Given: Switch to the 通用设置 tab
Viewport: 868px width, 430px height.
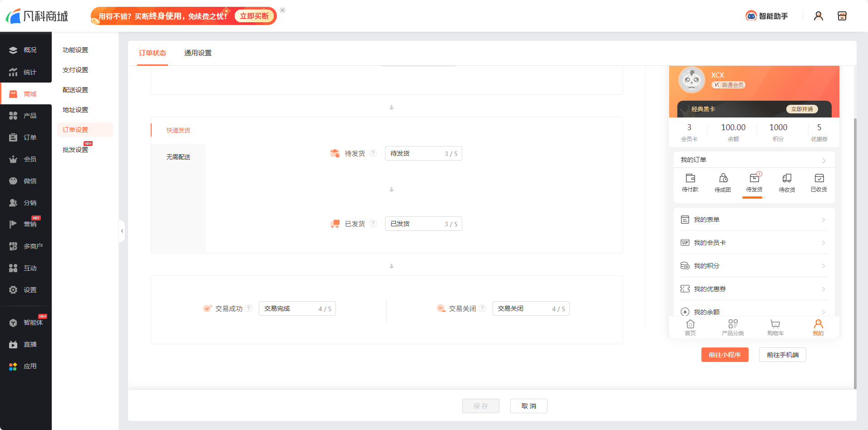Looking at the screenshot, I should 197,53.
